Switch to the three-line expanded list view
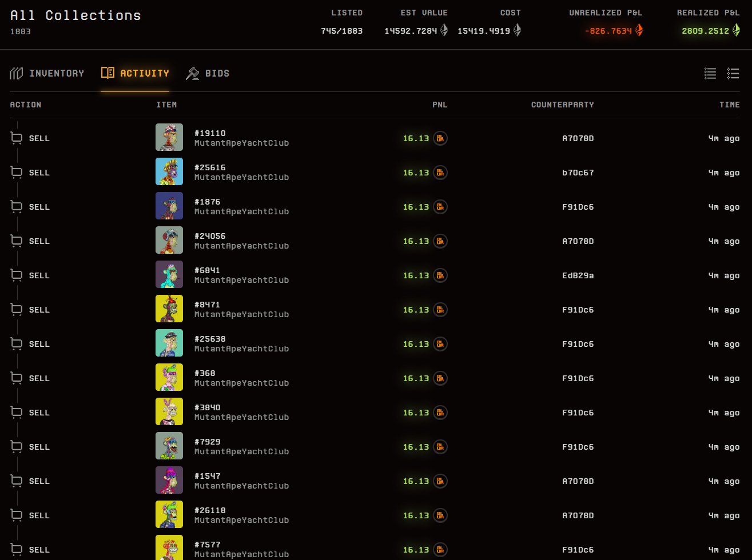Viewport: 752px width, 560px height. pyautogui.click(x=733, y=73)
